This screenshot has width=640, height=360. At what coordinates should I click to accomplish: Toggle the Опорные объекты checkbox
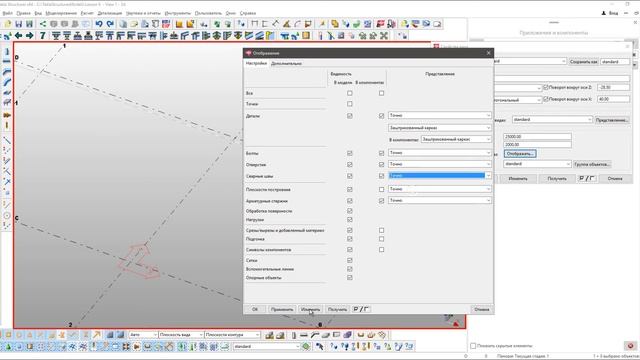coord(349,278)
